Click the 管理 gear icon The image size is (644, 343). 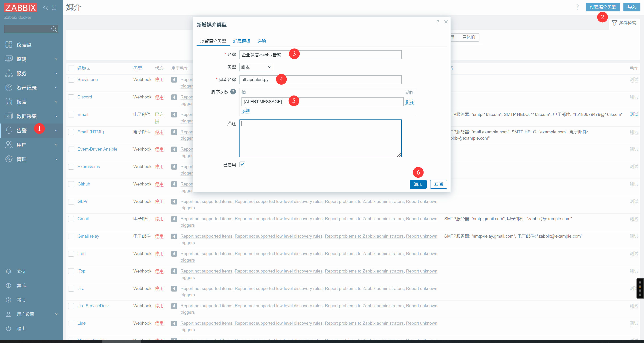pos(9,159)
